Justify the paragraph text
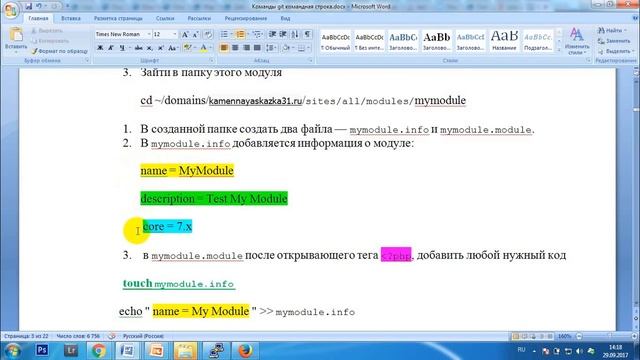The width and height of the screenshot is (640, 360). (x=257, y=48)
